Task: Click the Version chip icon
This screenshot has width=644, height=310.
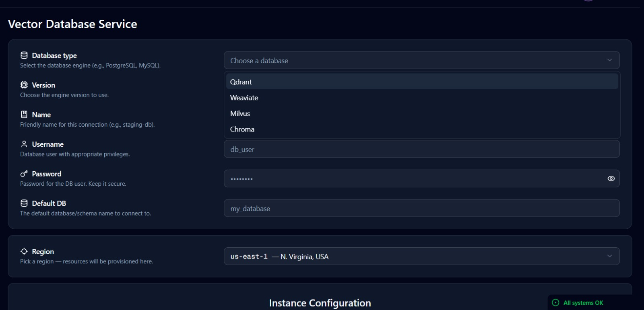Action: [24, 85]
